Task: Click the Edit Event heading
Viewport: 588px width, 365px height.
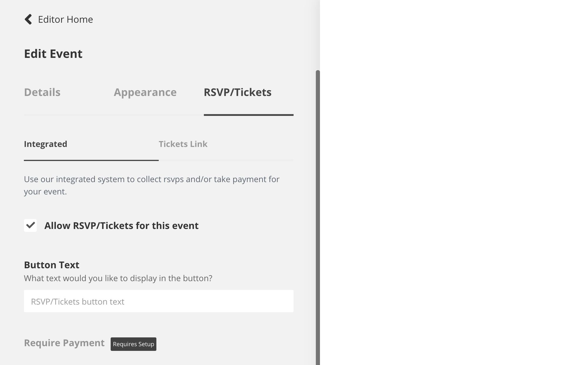Action: [x=53, y=54]
